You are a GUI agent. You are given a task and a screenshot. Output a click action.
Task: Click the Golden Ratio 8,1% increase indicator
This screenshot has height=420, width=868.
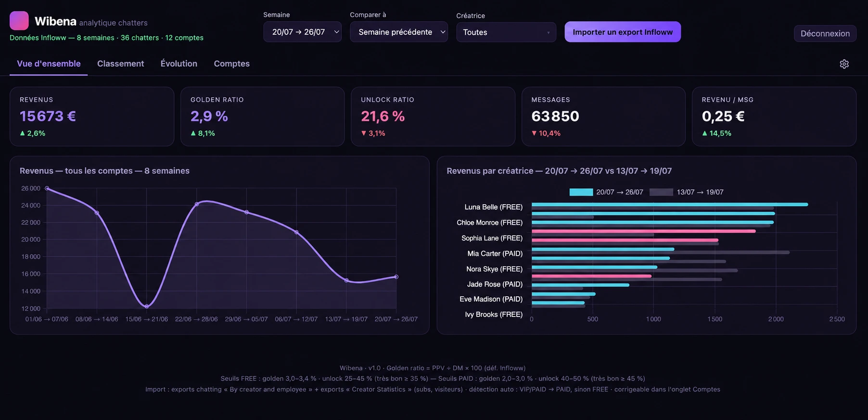203,133
